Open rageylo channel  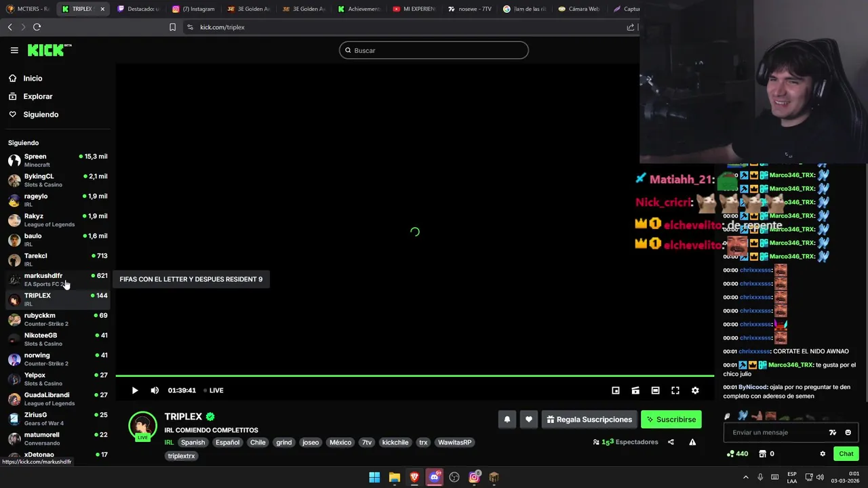pos(58,200)
